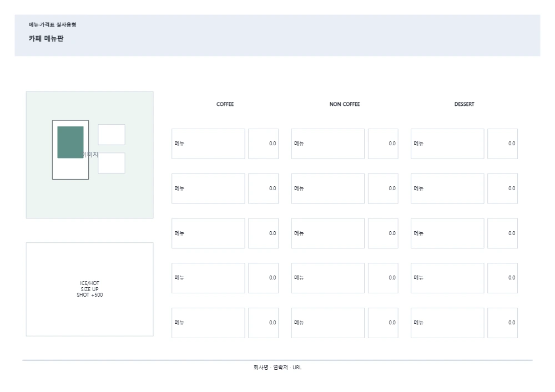Select the second 0.0 price under NON COFFEE
The image size is (555, 392).
coord(383,189)
